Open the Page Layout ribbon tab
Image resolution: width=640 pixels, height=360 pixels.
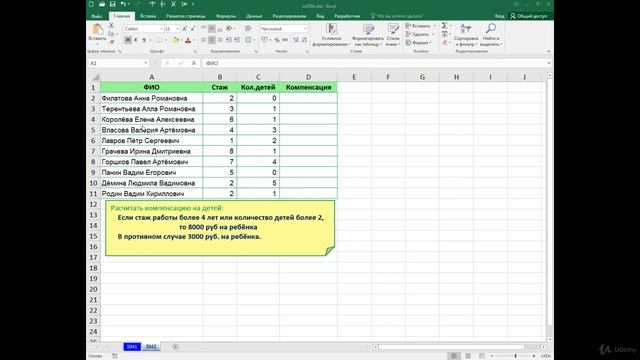pyautogui.click(x=186, y=16)
